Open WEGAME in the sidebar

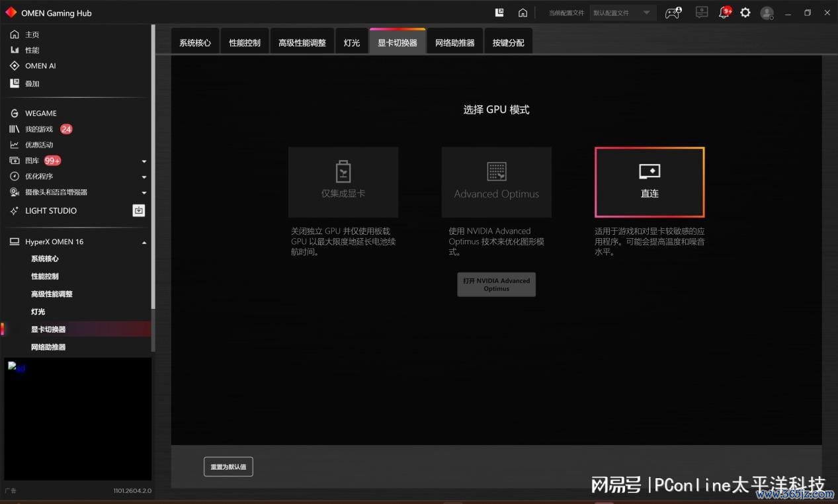click(x=41, y=113)
